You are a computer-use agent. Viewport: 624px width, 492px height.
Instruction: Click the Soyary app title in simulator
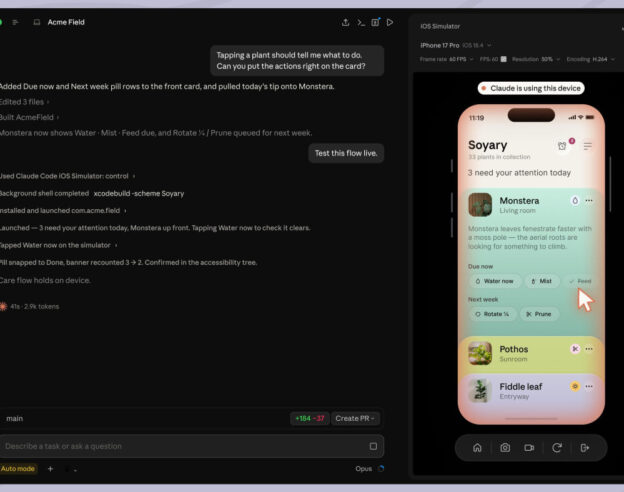488,145
